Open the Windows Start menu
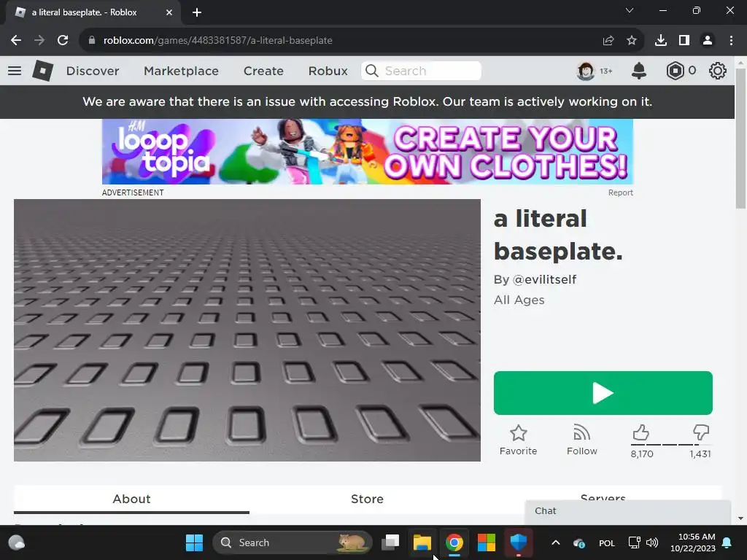This screenshot has width=747, height=560. pyautogui.click(x=194, y=542)
